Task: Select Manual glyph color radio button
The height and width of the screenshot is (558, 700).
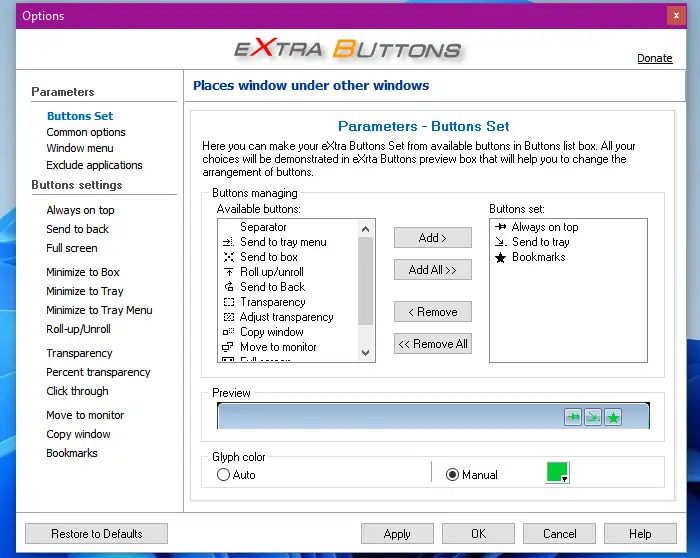Action: [452, 475]
